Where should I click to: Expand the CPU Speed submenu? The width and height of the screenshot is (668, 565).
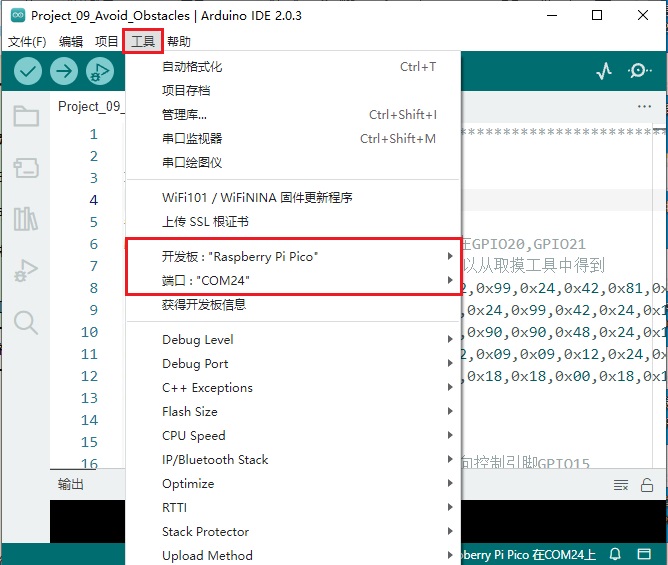click(294, 435)
